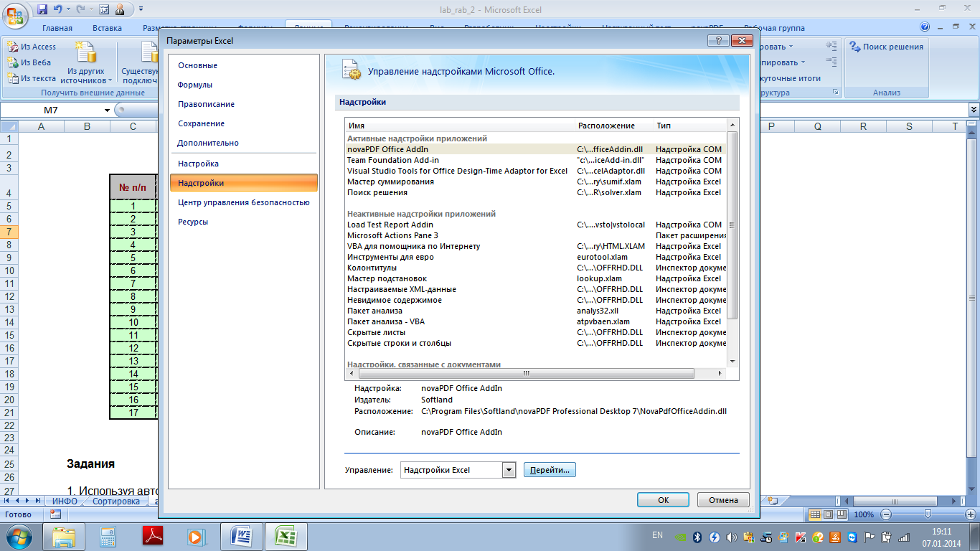
Task: Select Normal view icon in status bar
Action: [815, 514]
